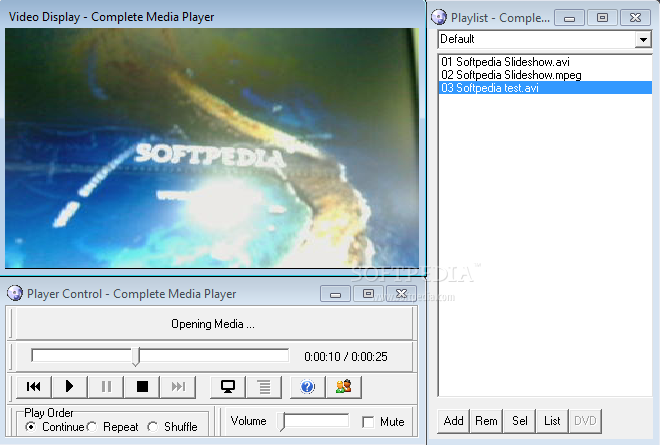
Task: Select 03 Softpedia test.avi
Action: [x=545, y=88]
